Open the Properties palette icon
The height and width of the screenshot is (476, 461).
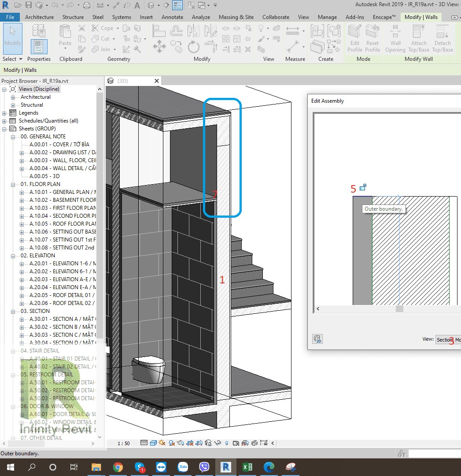point(39,47)
